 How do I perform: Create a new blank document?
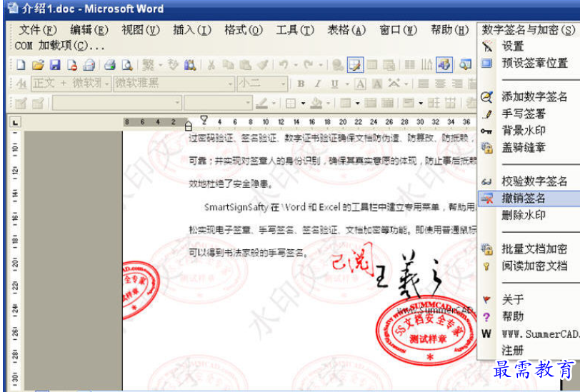(21, 65)
